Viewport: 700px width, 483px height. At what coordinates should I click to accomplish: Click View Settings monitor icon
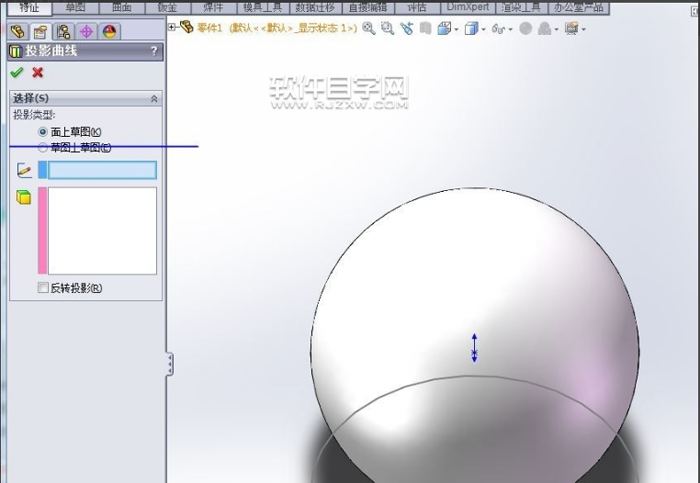571,29
